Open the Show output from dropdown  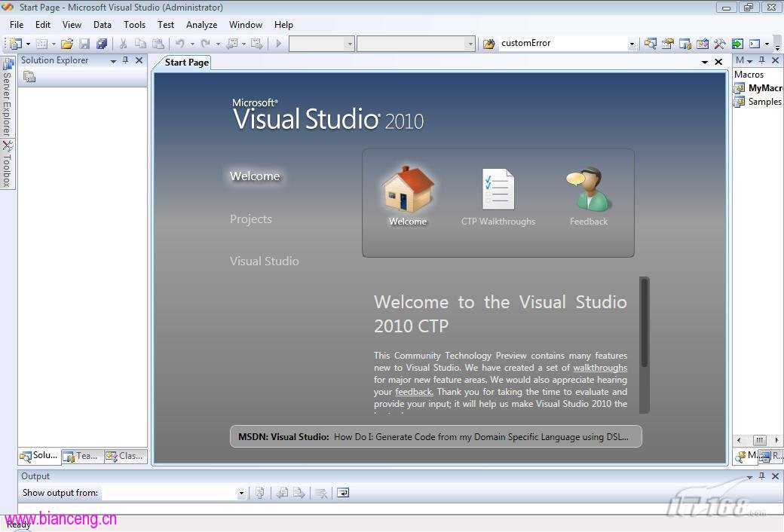click(x=241, y=493)
